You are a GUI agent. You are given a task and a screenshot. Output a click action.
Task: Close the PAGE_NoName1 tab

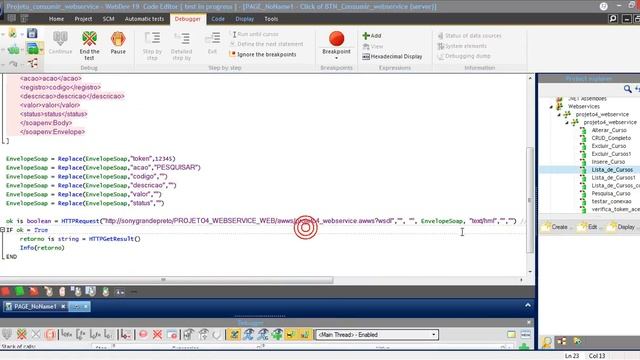pos(63,306)
